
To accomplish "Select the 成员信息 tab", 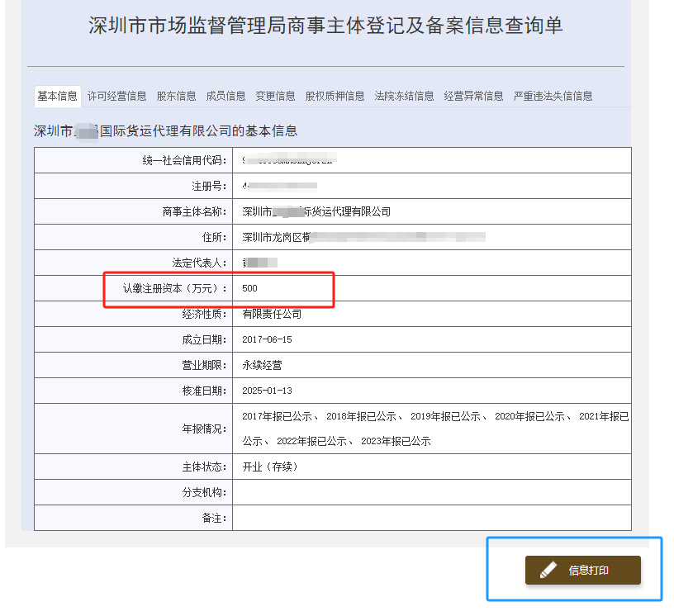I will [x=225, y=95].
